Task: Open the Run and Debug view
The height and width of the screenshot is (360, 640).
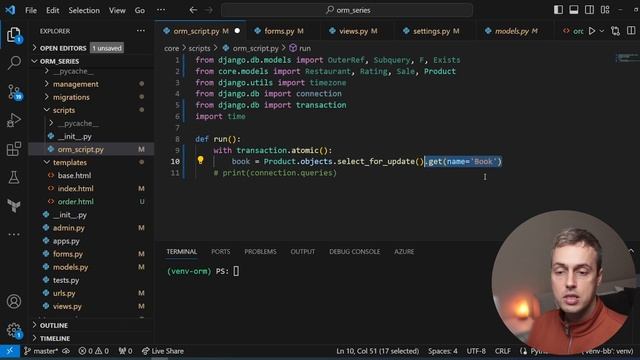Action: click(x=14, y=120)
